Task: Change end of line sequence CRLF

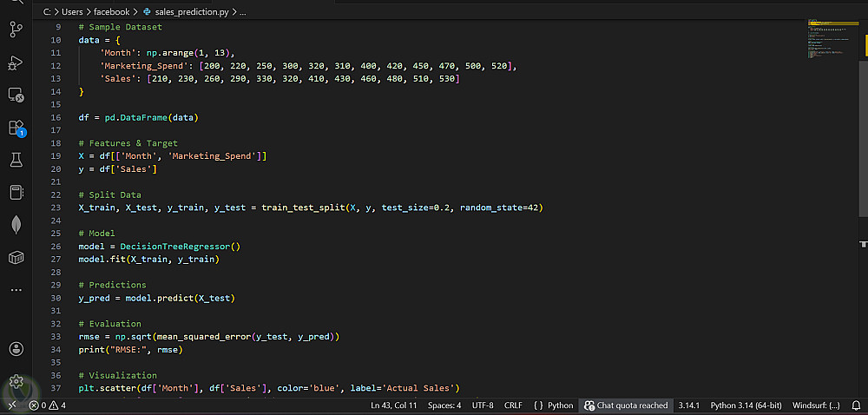Action: click(513, 405)
